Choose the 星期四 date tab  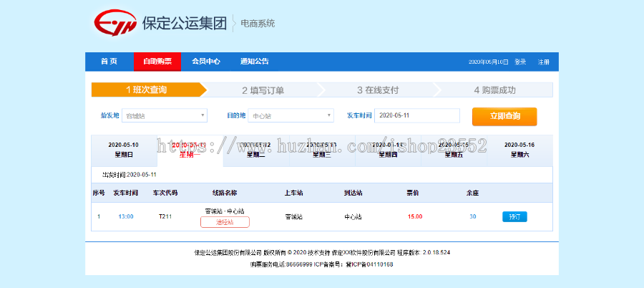(387, 149)
